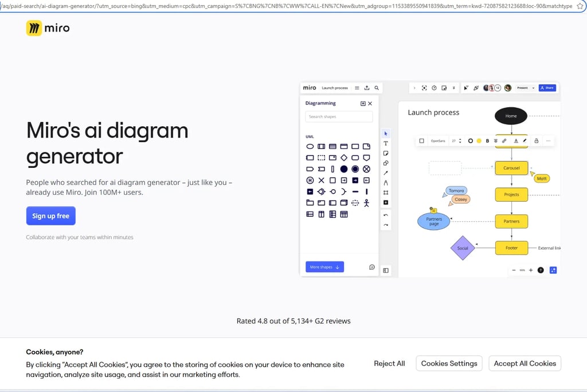
Task: Select the Frame tool
Action: coord(386,193)
